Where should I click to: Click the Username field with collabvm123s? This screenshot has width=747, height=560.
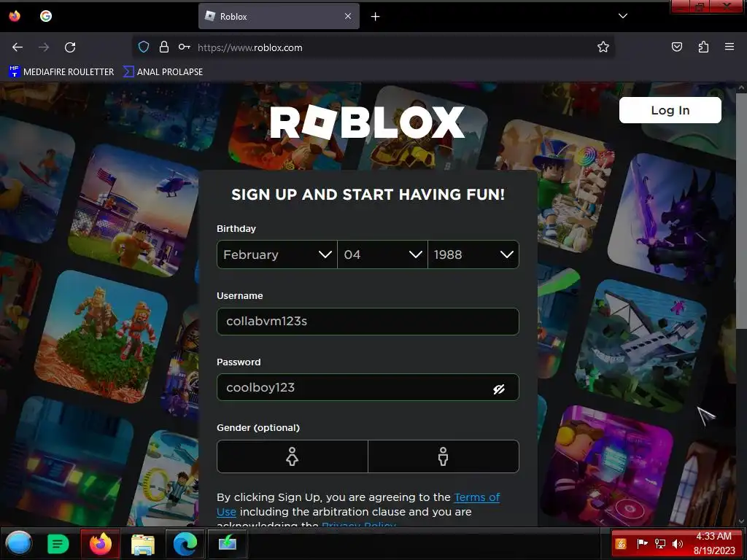click(368, 322)
